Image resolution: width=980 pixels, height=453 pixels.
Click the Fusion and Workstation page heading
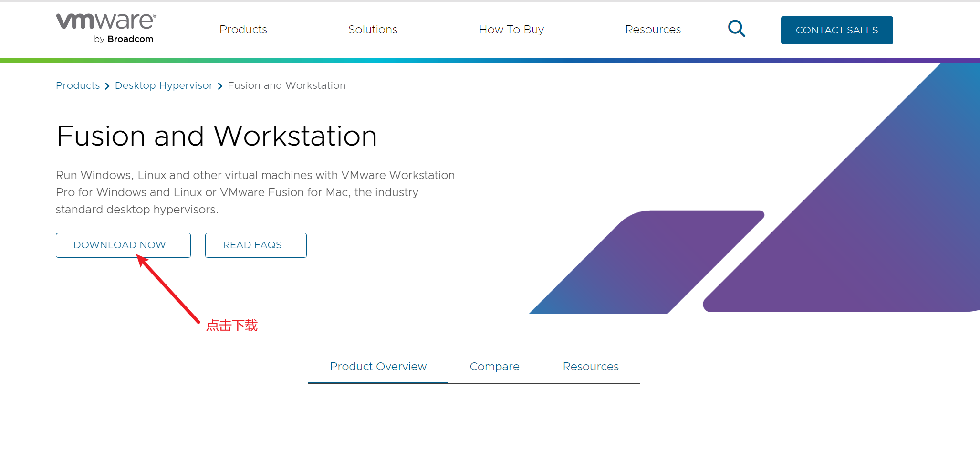tap(217, 136)
